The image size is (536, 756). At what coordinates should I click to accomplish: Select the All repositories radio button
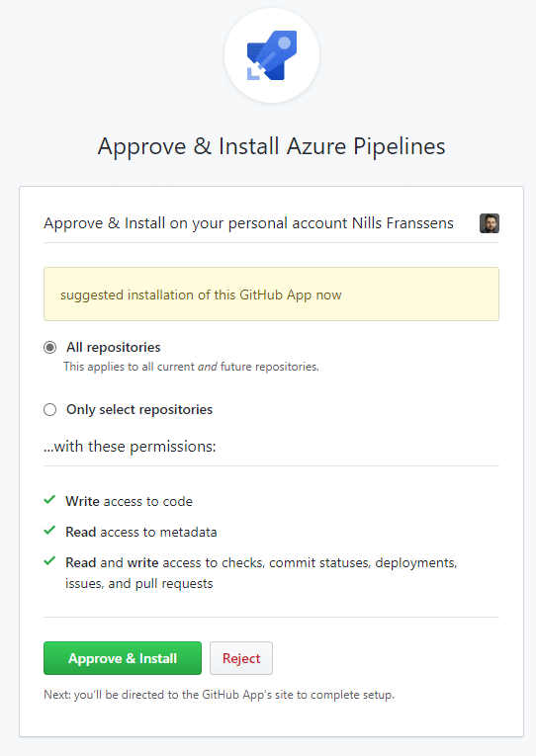tap(50, 347)
